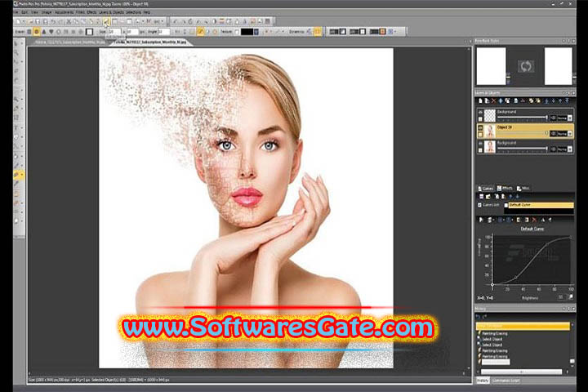Image resolution: width=588 pixels, height=392 pixels.
Task: Click the eraser Angle input field
Action: pyautogui.click(x=163, y=32)
